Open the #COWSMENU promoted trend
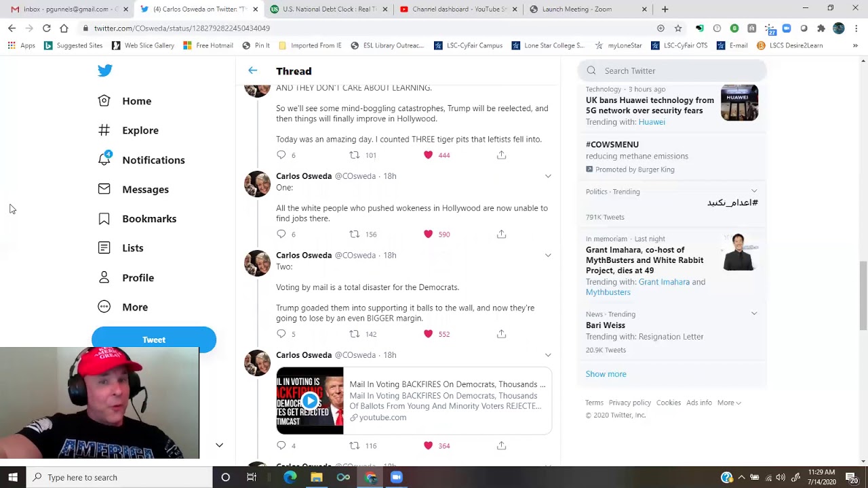 tap(612, 144)
